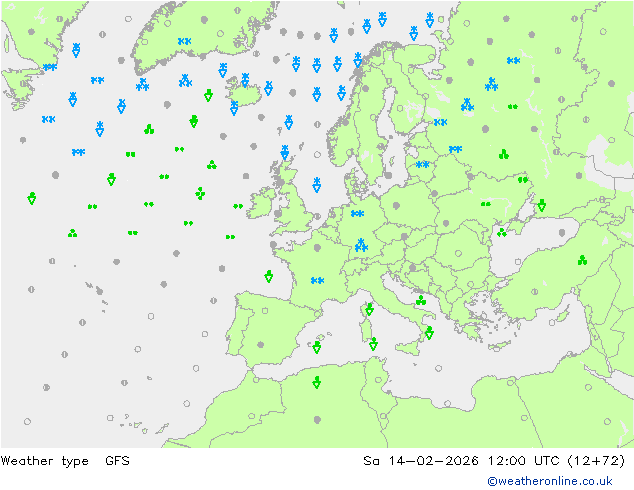Click the gray cloud dot over central Spain
The width and height of the screenshot is (634, 490).
coord(261,345)
